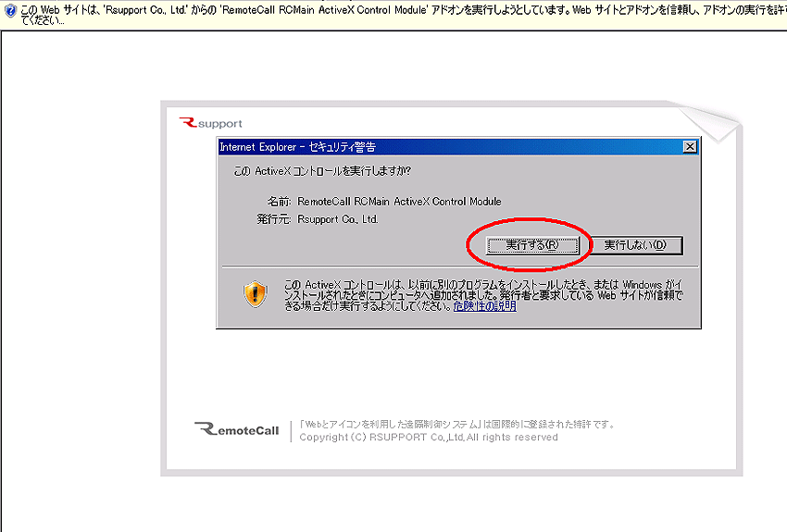Screen dimensions: 787x532
Task: Click the blue shield icon in the information bar
Action: point(9,10)
